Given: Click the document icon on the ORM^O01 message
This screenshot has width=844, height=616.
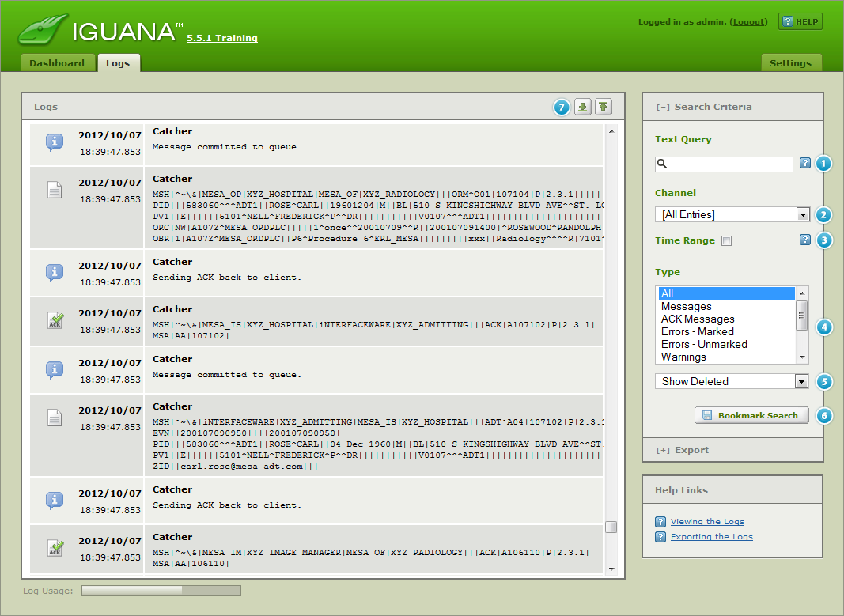Looking at the screenshot, I should (54, 190).
